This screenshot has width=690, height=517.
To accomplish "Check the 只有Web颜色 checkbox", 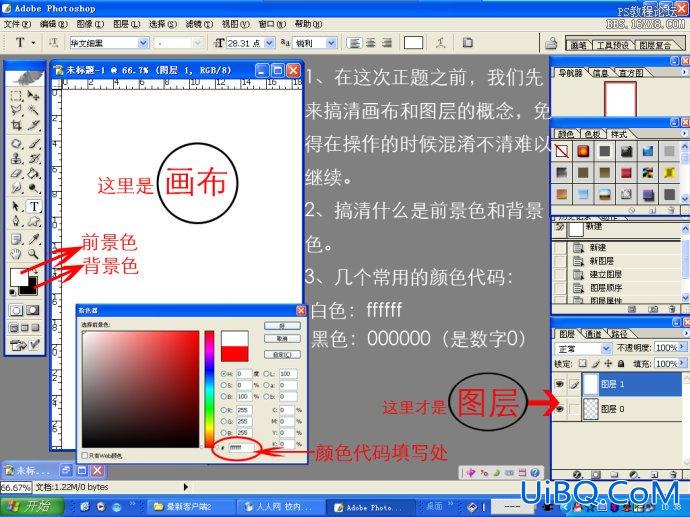I will pyautogui.click(x=84, y=455).
